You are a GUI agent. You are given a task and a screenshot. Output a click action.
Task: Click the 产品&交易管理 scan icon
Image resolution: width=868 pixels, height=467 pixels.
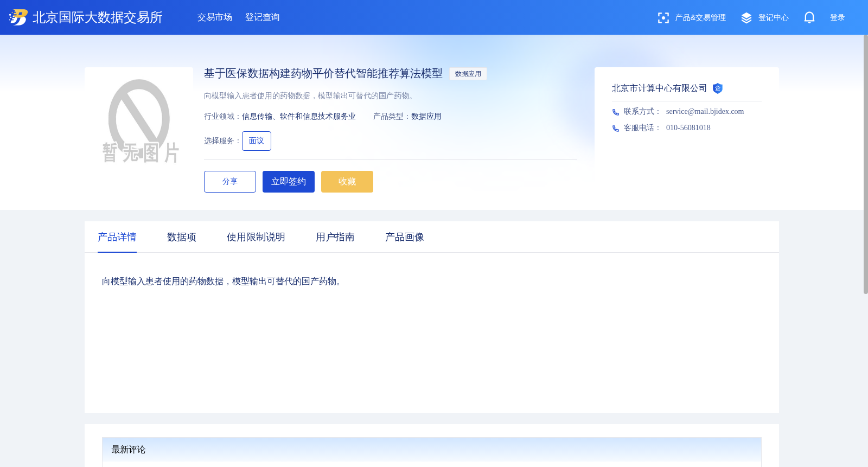663,18
